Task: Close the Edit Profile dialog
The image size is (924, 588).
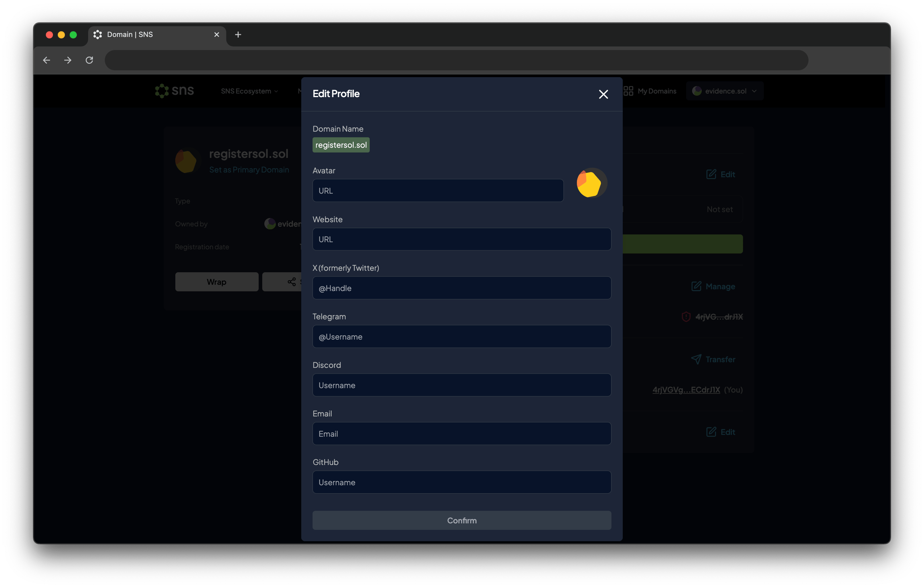Action: coord(603,94)
